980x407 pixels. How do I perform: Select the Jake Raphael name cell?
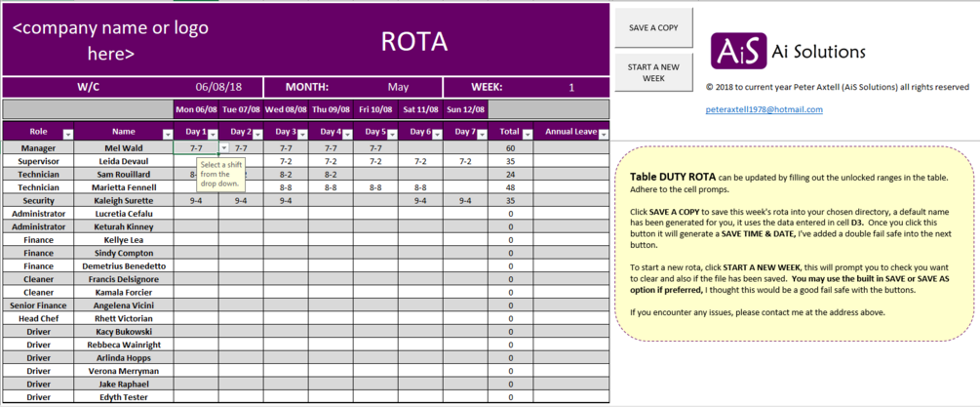pos(124,384)
